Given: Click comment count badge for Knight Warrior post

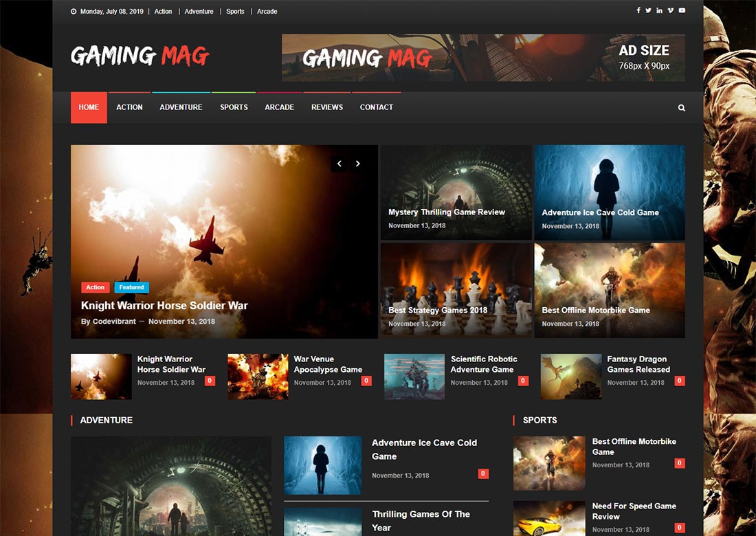Looking at the screenshot, I should pos(210,381).
